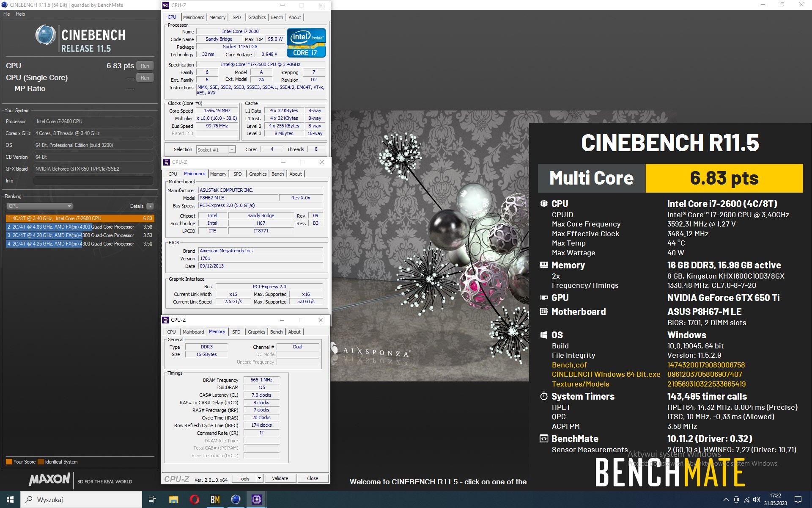The width and height of the screenshot is (812, 508).
Task: Open Mainboard tab in top CPU-Z window
Action: pos(194,17)
